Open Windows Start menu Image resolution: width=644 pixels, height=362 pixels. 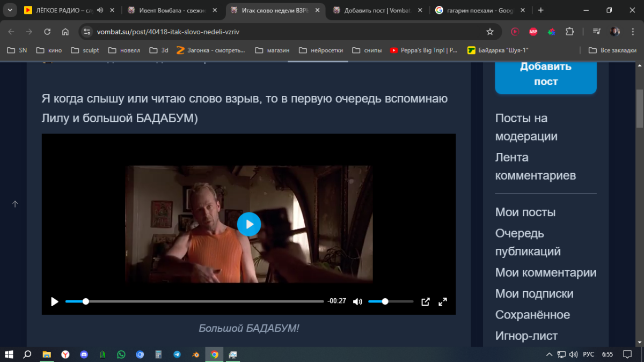(9, 354)
